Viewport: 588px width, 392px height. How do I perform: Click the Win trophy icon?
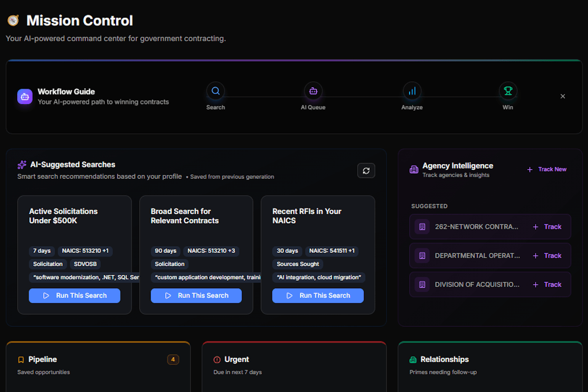coord(508,91)
